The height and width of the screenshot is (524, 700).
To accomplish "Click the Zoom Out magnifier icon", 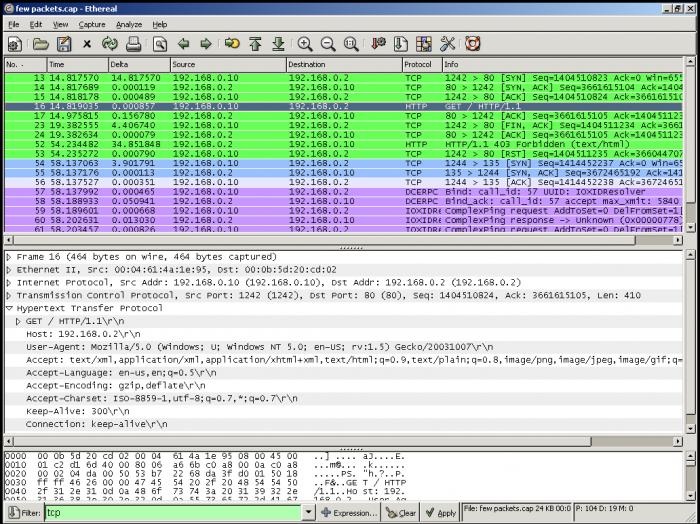I will (x=328, y=44).
